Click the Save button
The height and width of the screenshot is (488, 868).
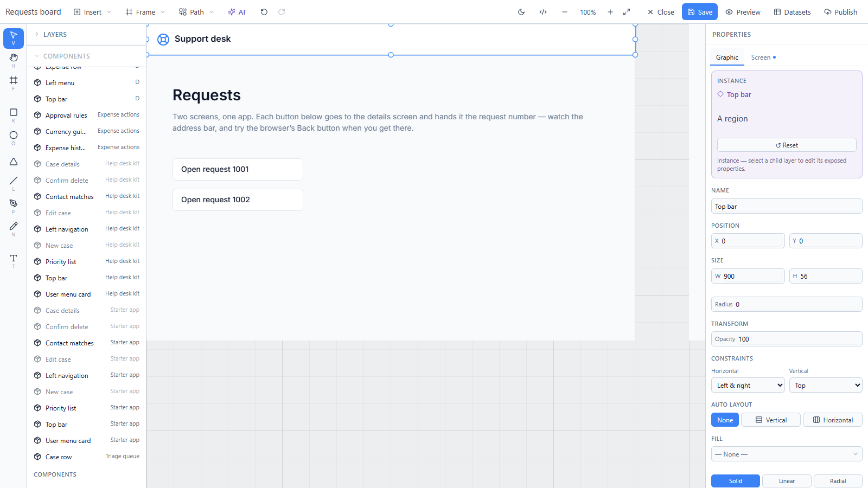[700, 12]
